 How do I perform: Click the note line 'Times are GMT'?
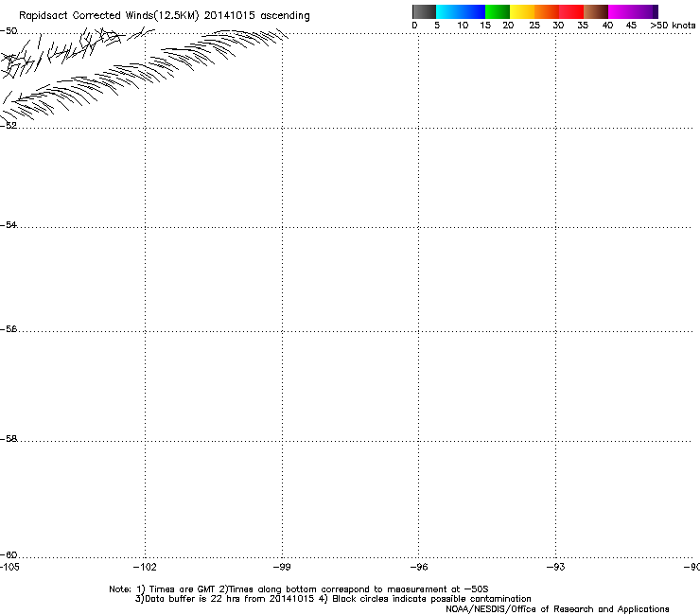tap(183, 589)
